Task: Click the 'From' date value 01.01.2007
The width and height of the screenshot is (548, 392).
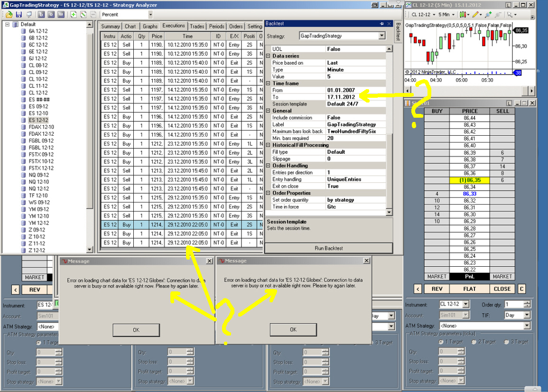Action: tap(341, 90)
